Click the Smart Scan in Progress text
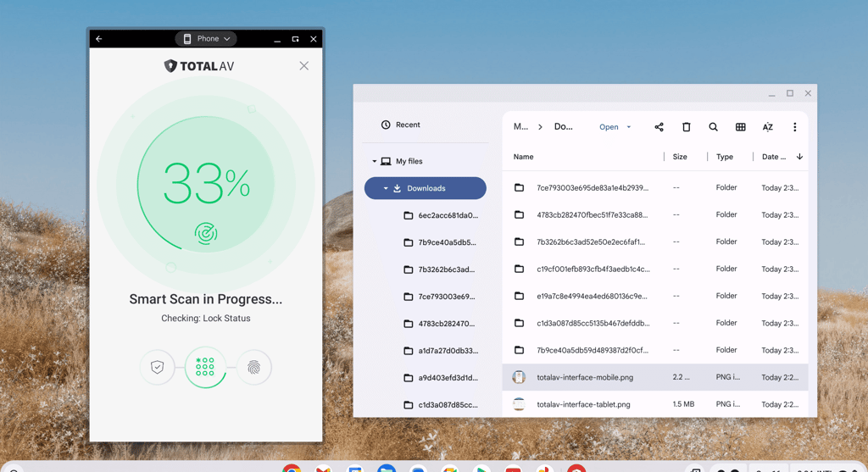The width and height of the screenshot is (868, 472). click(206, 299)
